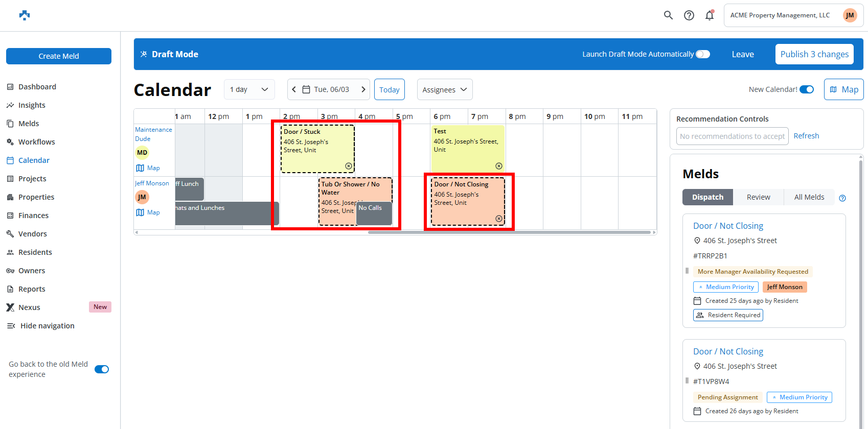Toggle Launch Draft Mode Automatically
The width and height of the screenshot is (868, 429).
[x=703, y=54]
